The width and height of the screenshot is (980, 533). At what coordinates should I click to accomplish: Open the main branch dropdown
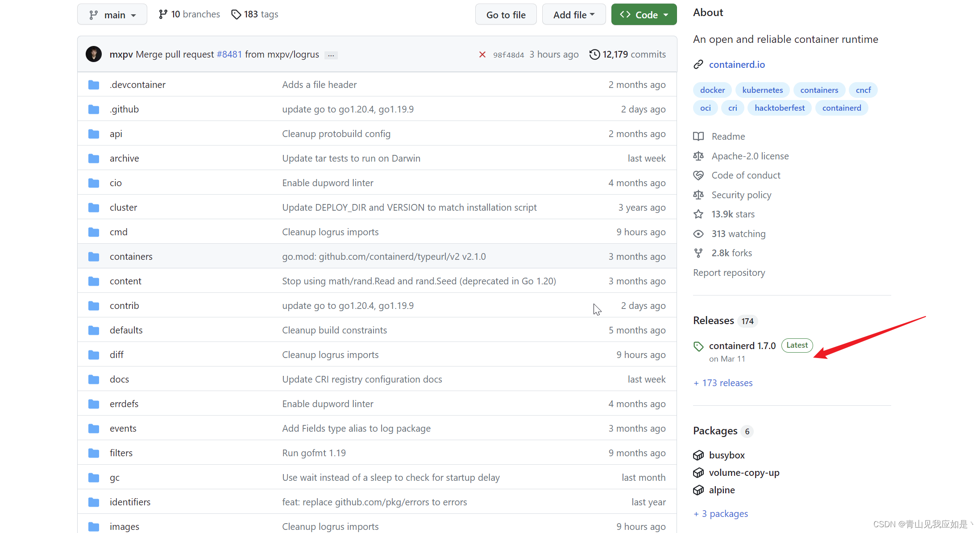(112, 15)
